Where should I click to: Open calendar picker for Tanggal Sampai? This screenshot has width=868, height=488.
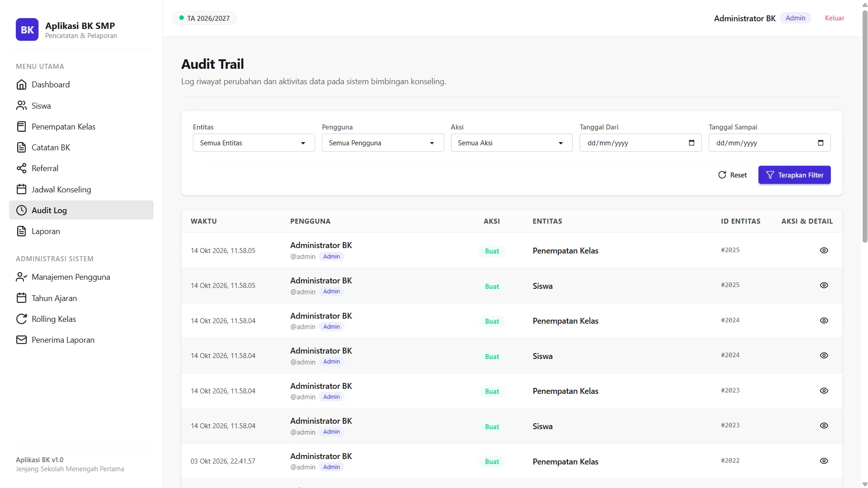click(820, 143)
